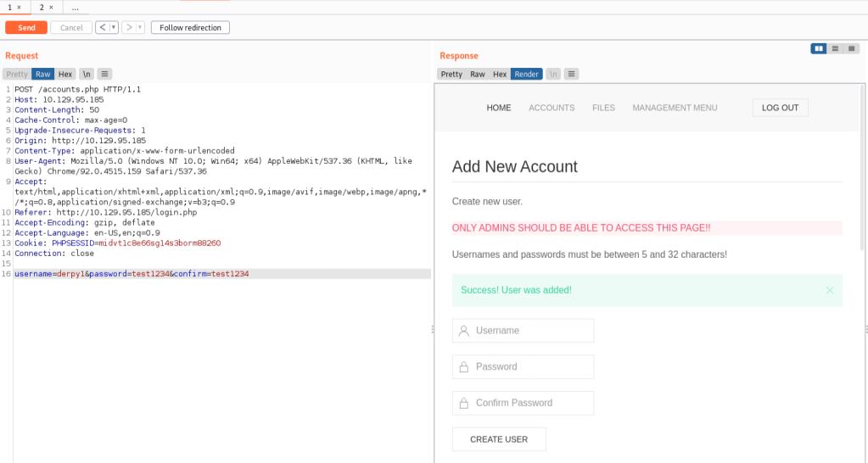The image size is (868, 463).
Task: Select Hex view in Request panel
Action: pyautogui.click(x=65, y=75)
